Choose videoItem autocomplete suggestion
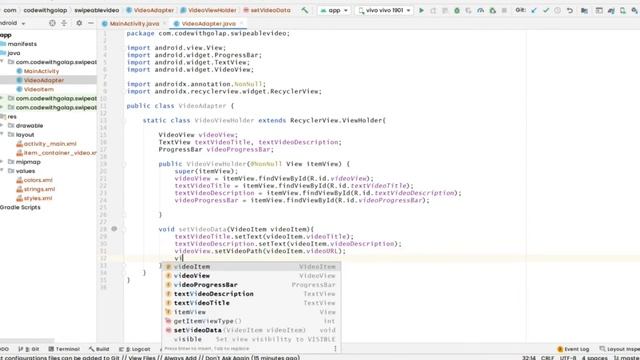 coord(251,267)
